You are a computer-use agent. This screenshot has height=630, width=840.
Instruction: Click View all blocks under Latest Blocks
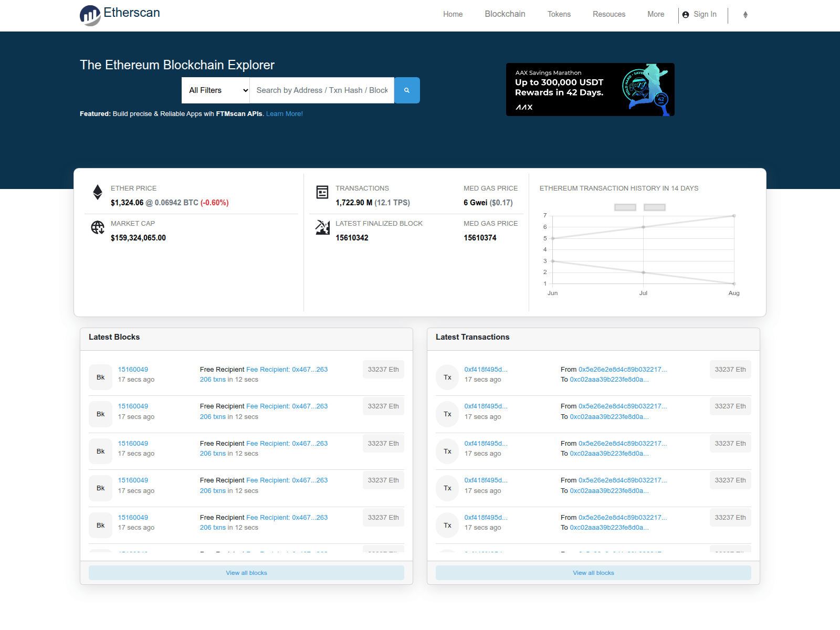point(246,573)
